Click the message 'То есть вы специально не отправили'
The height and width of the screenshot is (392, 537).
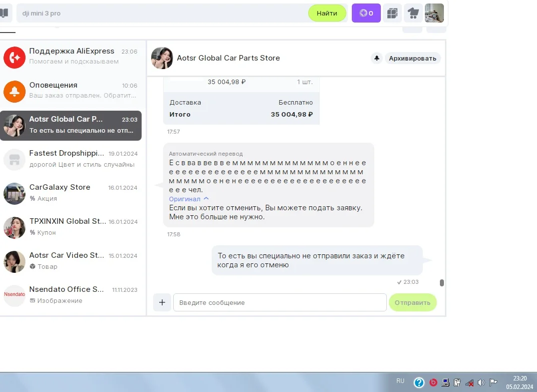[x=317, y=260]
